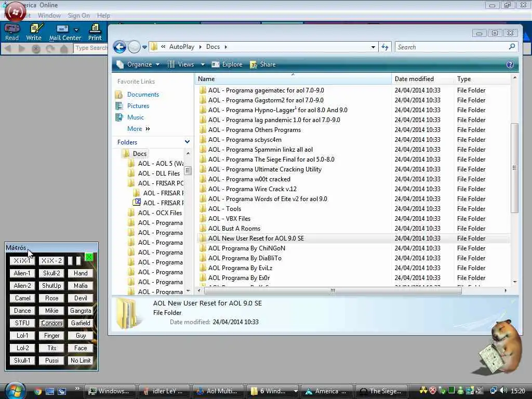Expand the Views options arrow
The width and height of the screenshot is (532, 399).
click(203, 64)
